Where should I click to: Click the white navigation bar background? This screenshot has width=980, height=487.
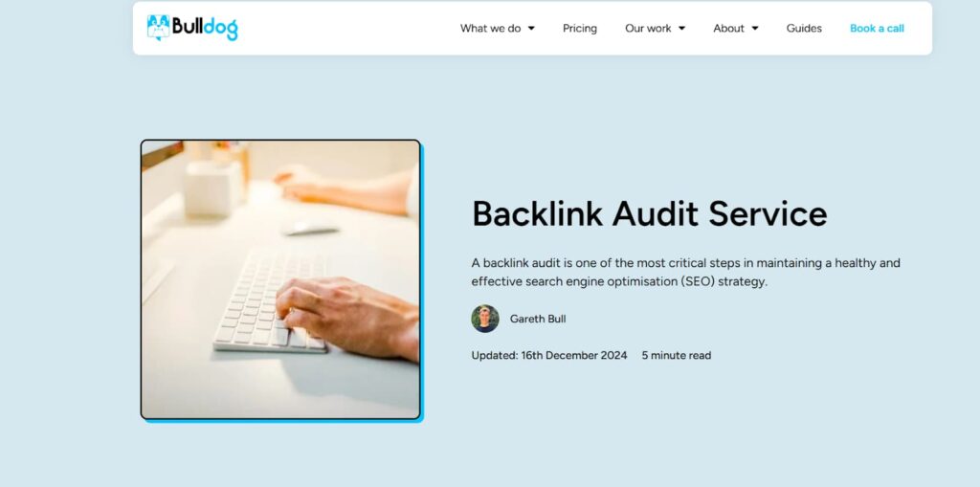(x=350, y=28)
